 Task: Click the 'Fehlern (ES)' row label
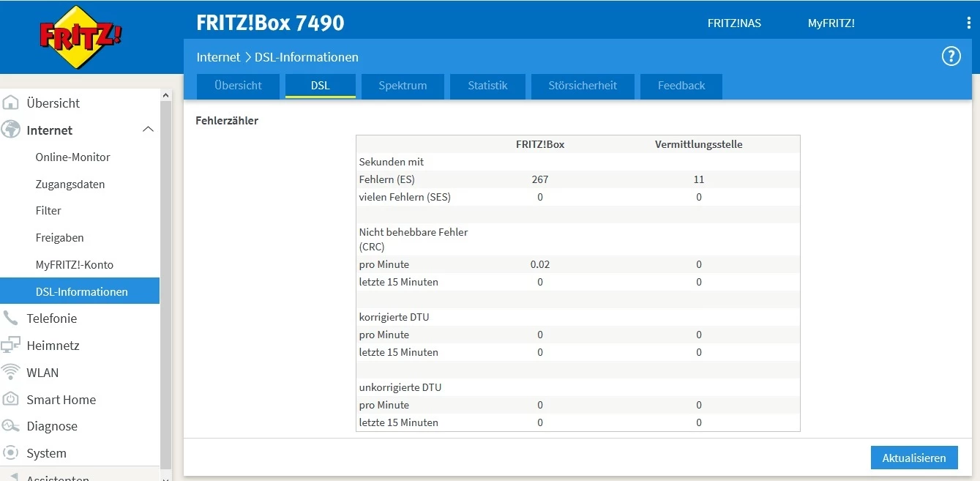(x=387, y=179)
